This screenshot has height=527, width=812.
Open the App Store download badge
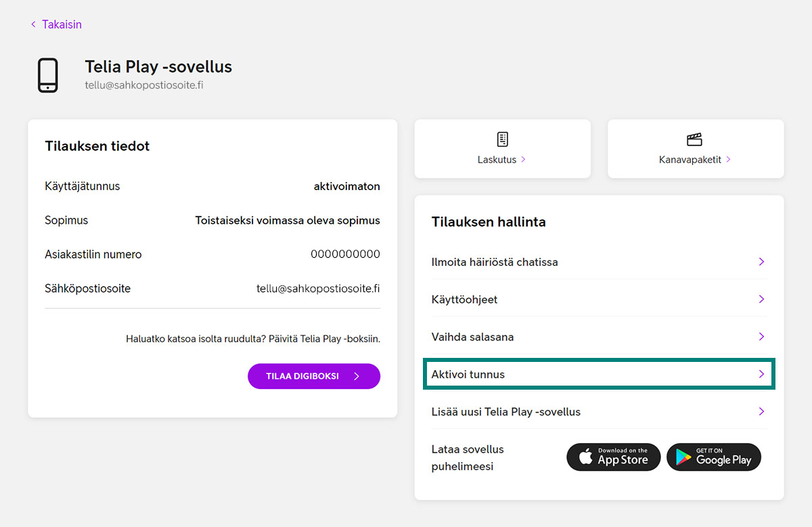613,457
